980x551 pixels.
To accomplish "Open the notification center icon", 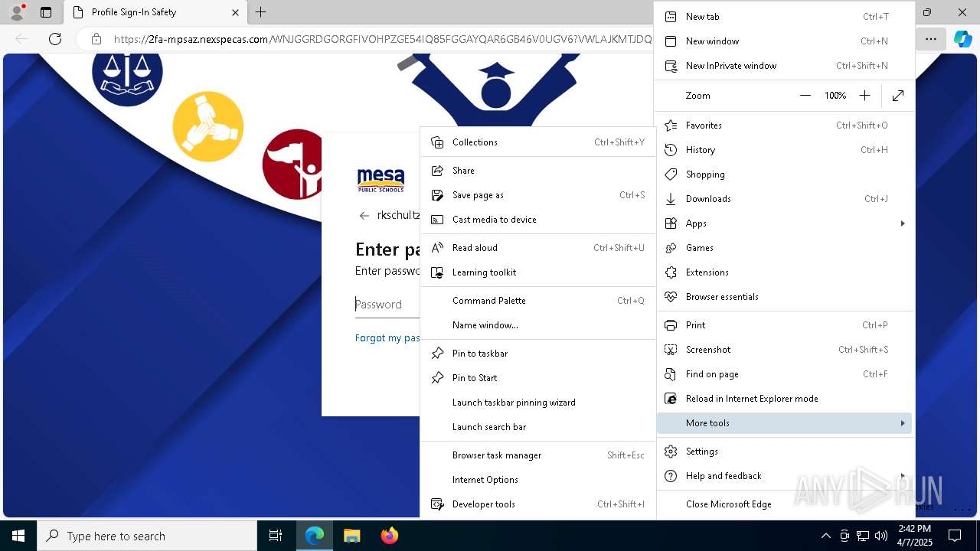I will (955, 536).
